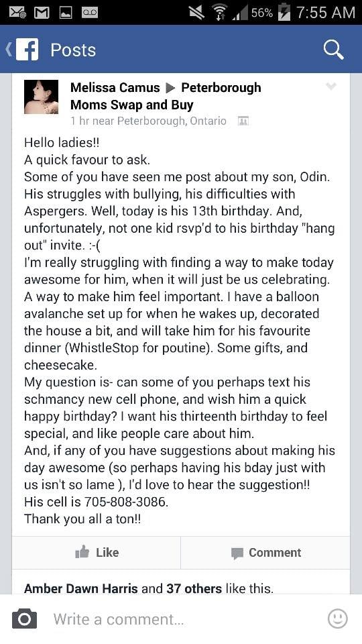Tap the group privacy icon beside Ontario
362x644 pixels.
tap(243, 121)
